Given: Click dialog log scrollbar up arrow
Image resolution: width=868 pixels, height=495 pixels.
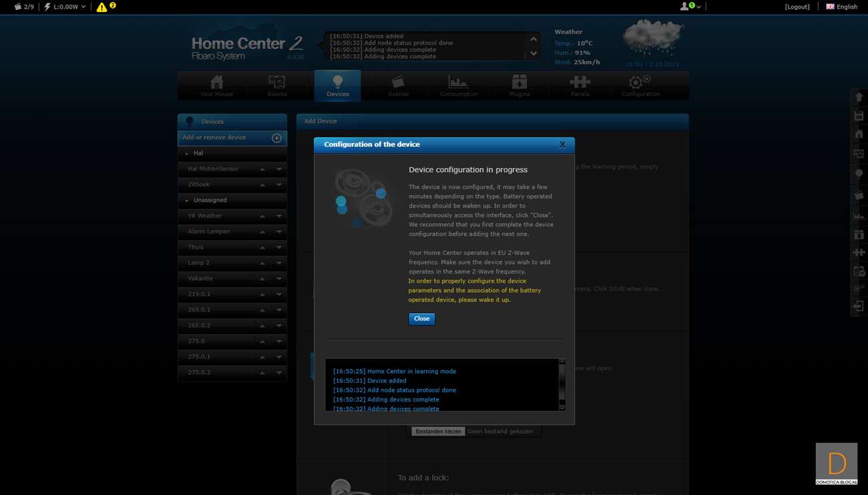Looking at the screenshot, I should [x=562, y=362].
